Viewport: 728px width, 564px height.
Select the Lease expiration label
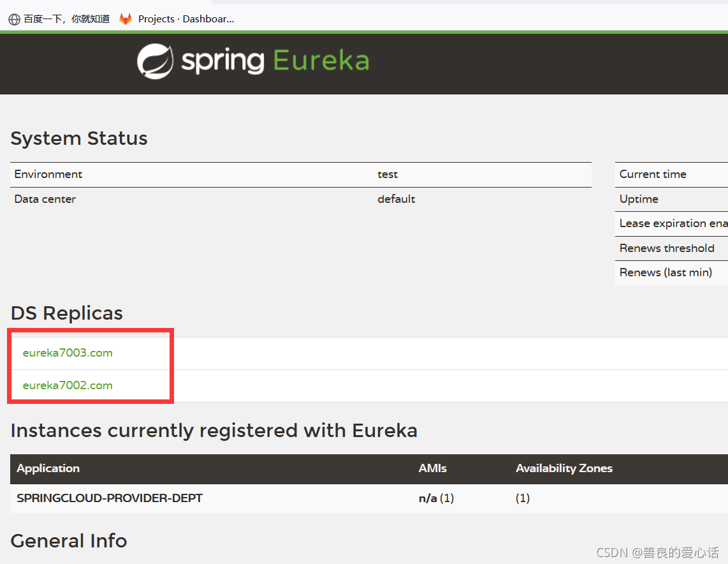(x=673, y=223)
